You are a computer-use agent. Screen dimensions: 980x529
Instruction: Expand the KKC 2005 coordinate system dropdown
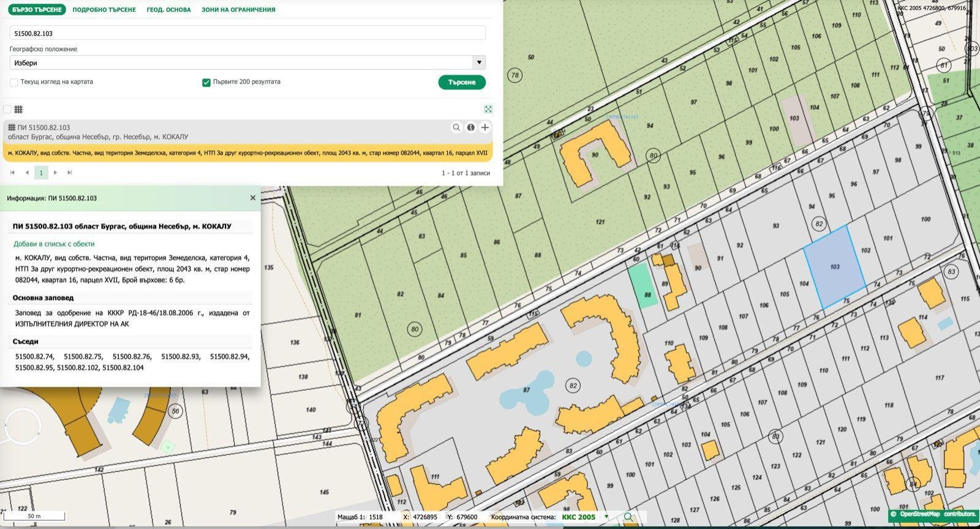[x=606, y=517]
